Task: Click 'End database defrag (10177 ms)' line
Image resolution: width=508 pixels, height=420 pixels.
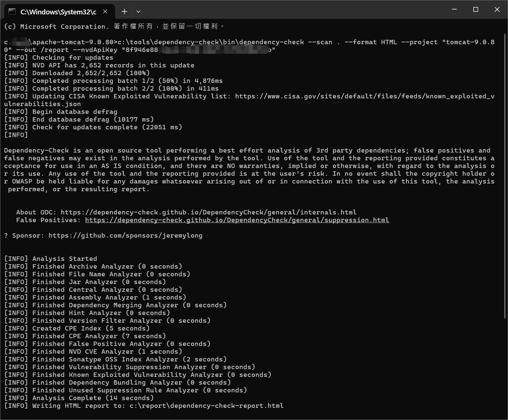Action: click(79, 119)
